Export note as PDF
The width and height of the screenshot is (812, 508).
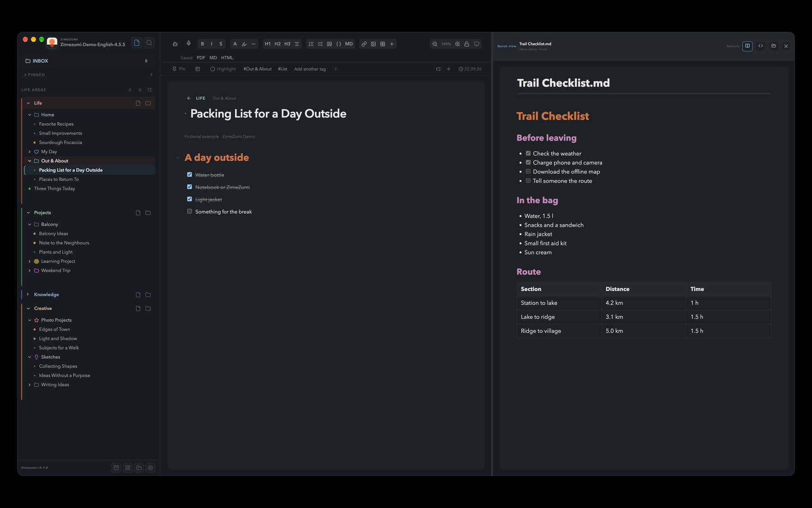pos(201,58)
